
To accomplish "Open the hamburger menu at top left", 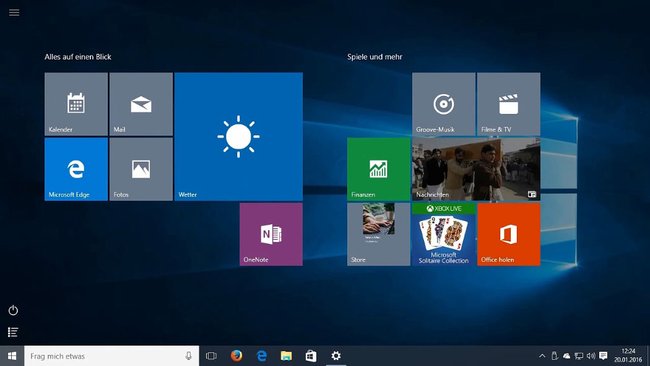I will pos(14,12).
